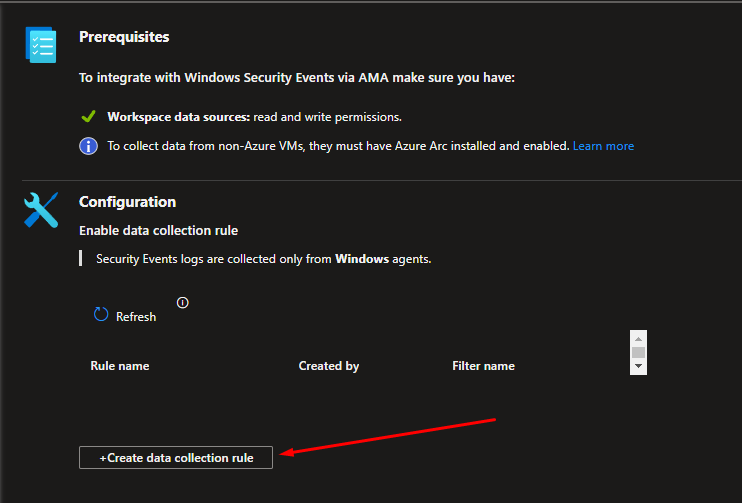Click Workspace data sources permission text
The width and height of the screenshot is (742, 503).
pos(255,117)
